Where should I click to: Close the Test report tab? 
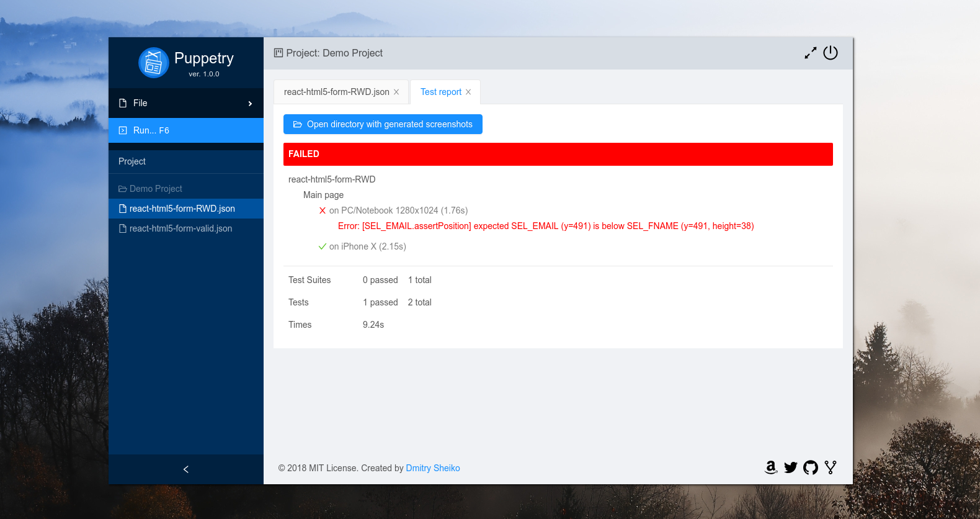click(x=468, y=92)
